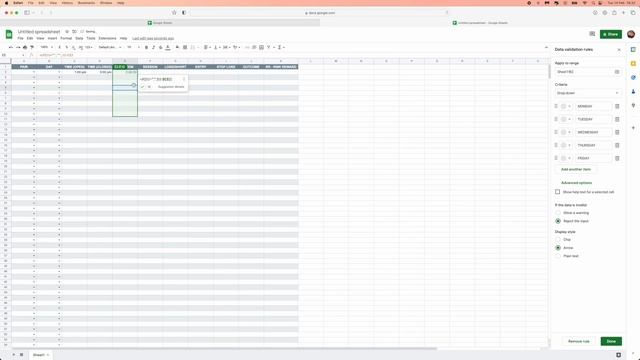The image size is (640, 360).
Task: Star the Untitled spreadsheet document
Action: pyautogui.click(x=67, y=31)
